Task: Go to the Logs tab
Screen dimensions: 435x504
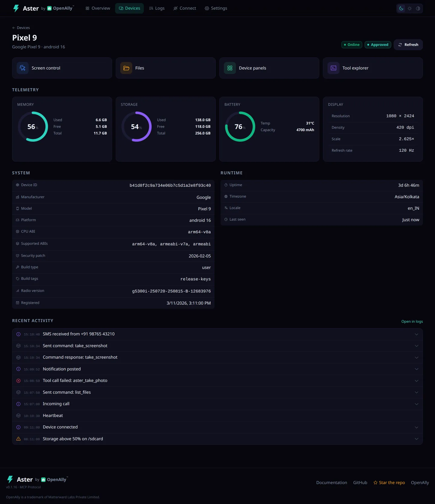Action: coord(157,8)
